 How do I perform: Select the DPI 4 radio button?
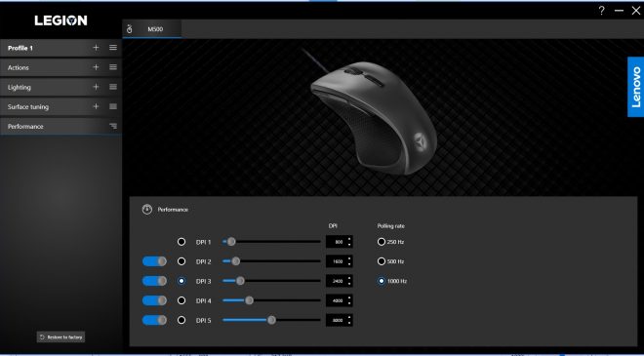[x=181, y=300]
